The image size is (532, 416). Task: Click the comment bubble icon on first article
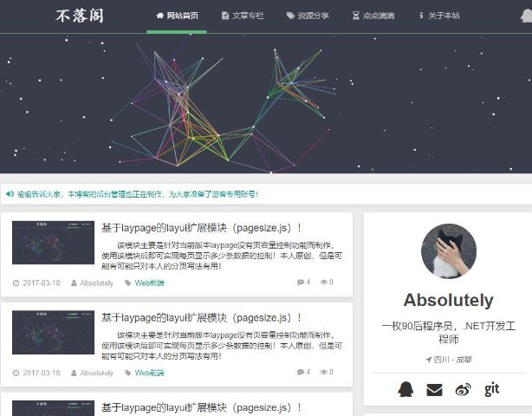301,283
